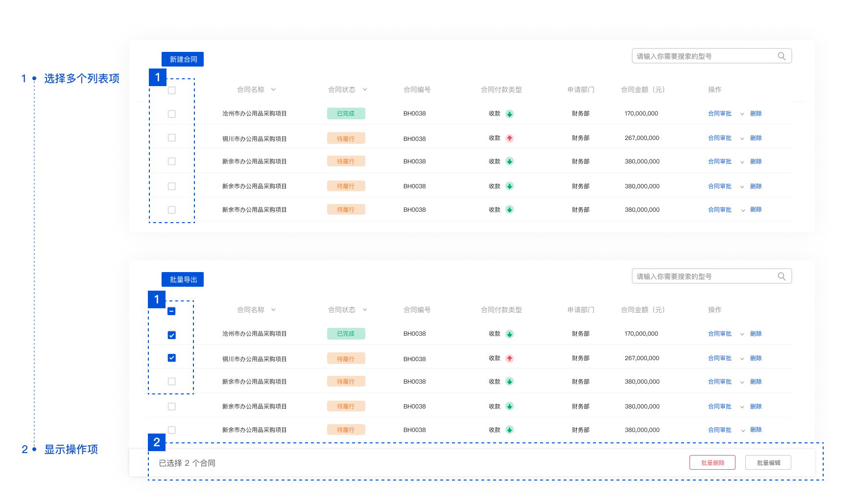This screenshot has width=854, height=504.
Task: Click amount 267,000,000 in 批量导出 panel
Action: tap(642, 358)
